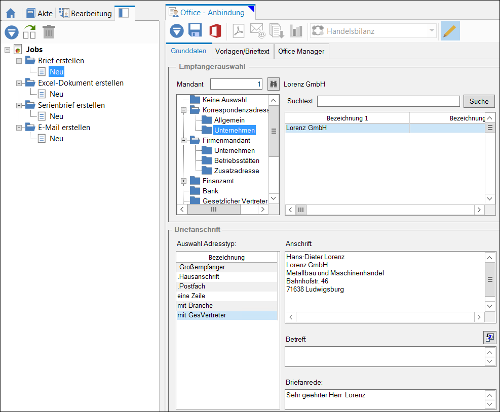Click the Betreff helper icon button

click(489, 338)
